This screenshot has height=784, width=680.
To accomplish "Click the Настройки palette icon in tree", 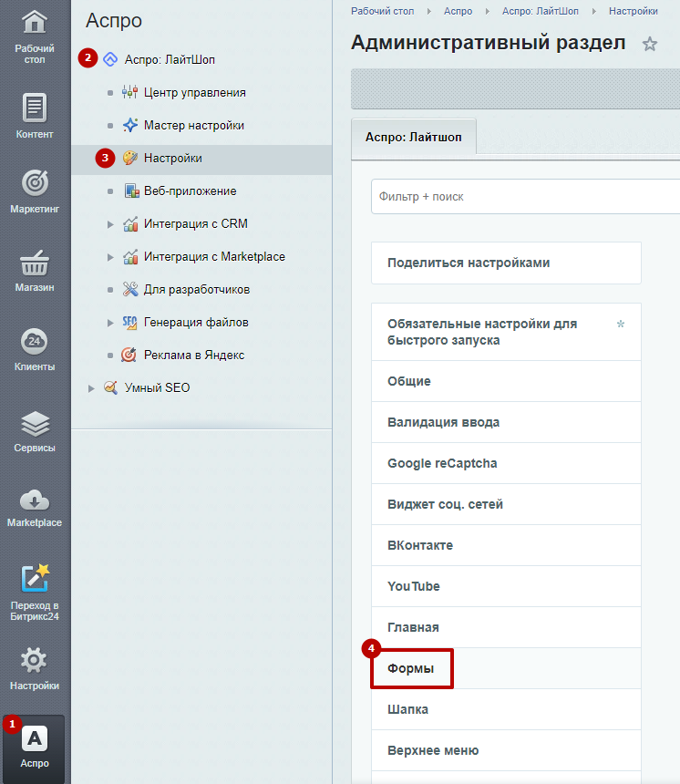I will coord(130,158).
